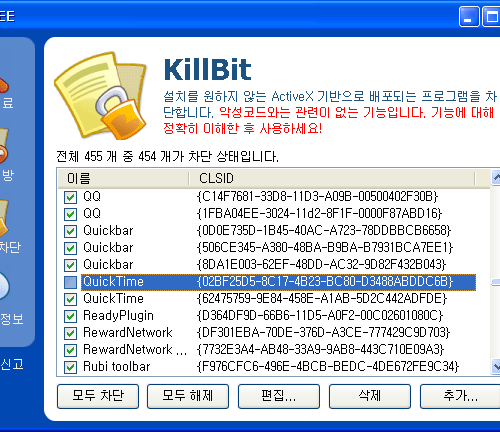The image size is (500, 432).
Task: Click the list scrollbar down arrow
Action: [x=496, y=367]
